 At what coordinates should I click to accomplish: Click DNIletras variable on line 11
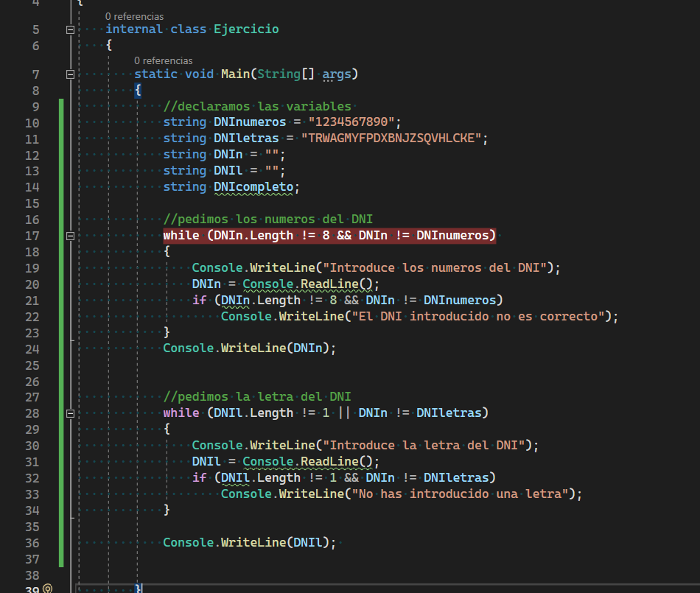pos(246,138)
